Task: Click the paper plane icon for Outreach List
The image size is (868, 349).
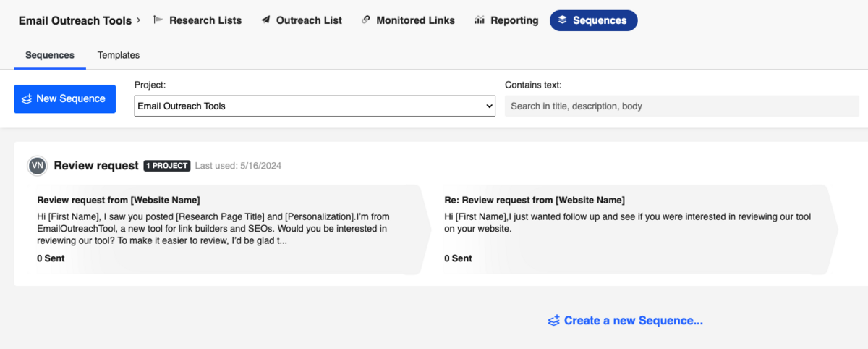Action: [x=265, y=20]
